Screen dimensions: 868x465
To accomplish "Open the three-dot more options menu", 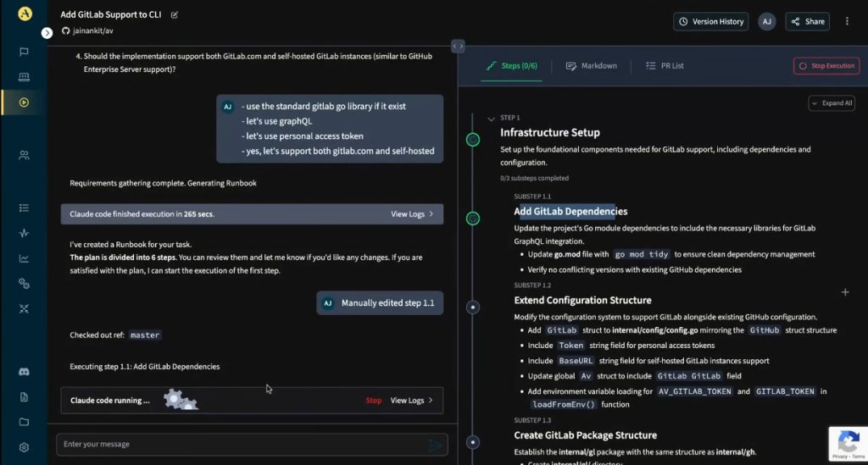I will pos(847,21).
